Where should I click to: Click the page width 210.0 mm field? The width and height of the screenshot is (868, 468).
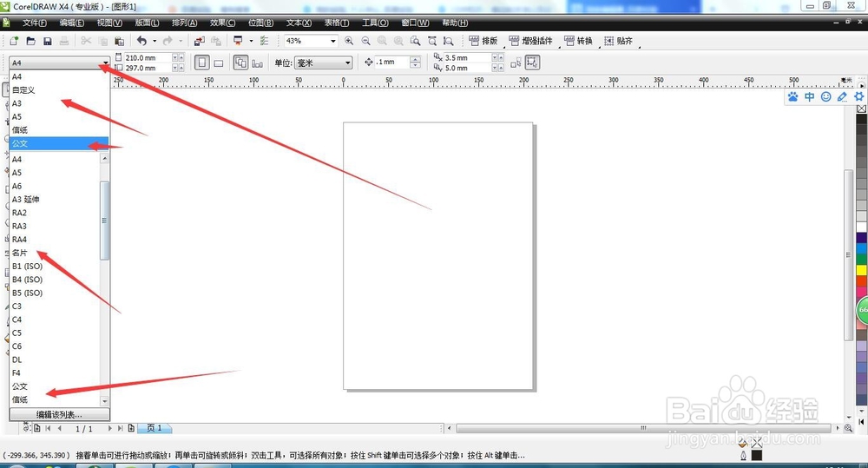(148, 57)
